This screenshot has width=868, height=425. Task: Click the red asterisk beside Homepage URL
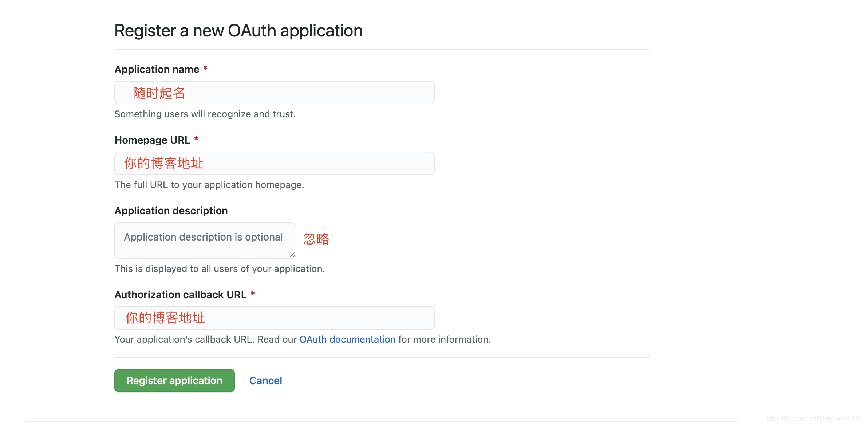(196, 139)
